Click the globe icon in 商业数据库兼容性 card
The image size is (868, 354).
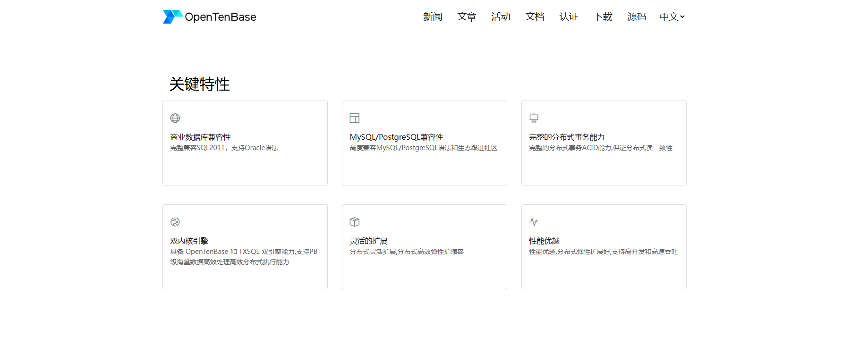(x=175, y=118)
